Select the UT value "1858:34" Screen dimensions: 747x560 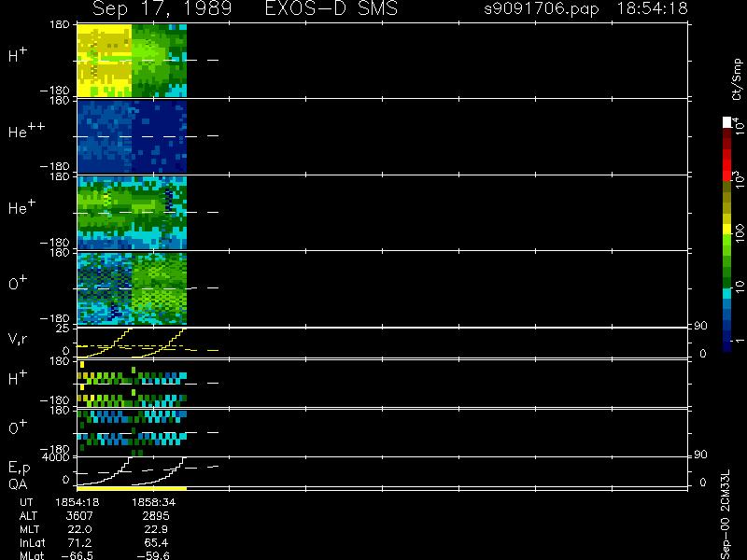pos(153,502)
